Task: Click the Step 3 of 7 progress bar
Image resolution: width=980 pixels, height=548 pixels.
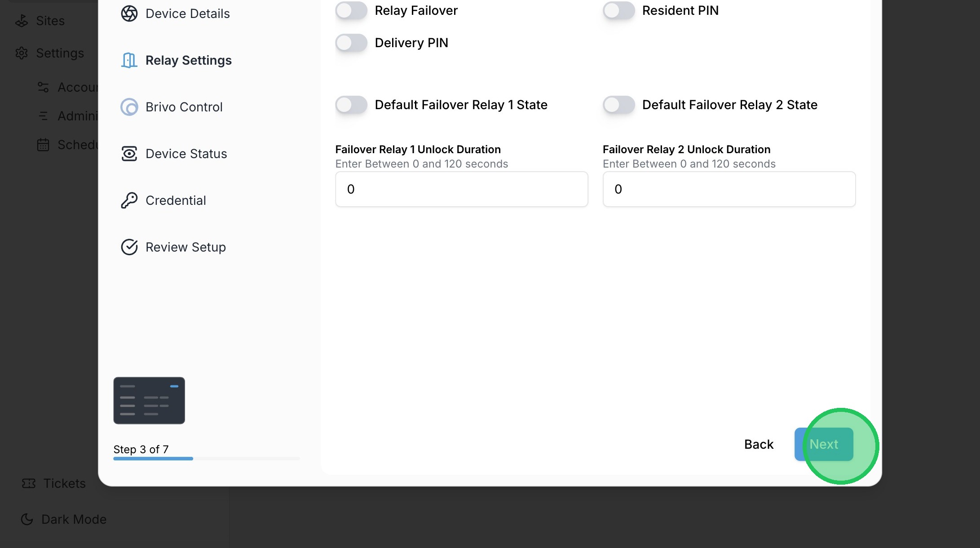Action: (206, 459)
